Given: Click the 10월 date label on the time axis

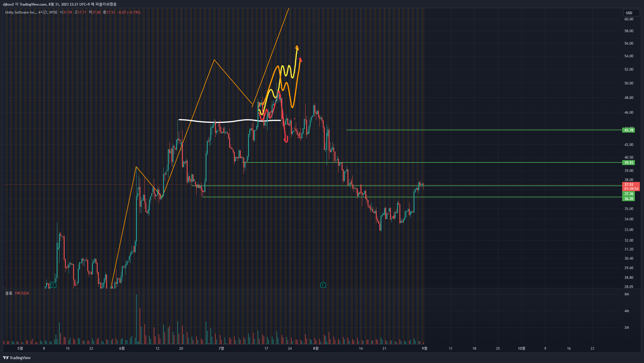Looking at the screenshot, I should click(x=521, y=349).
